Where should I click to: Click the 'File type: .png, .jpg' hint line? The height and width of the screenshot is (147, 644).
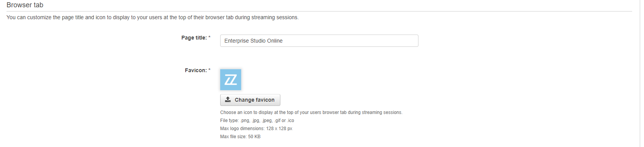pyautogui.click(x=257, y=121)
